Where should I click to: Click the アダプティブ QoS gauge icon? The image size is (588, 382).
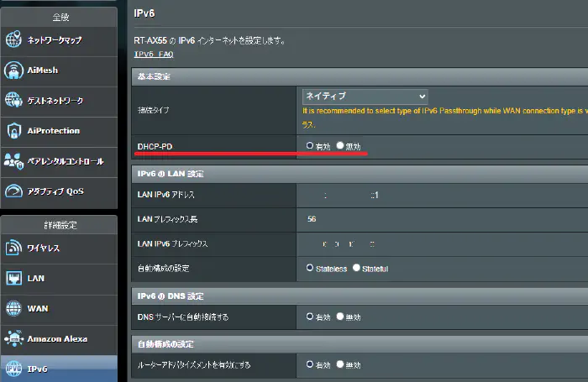click(14, 191)
